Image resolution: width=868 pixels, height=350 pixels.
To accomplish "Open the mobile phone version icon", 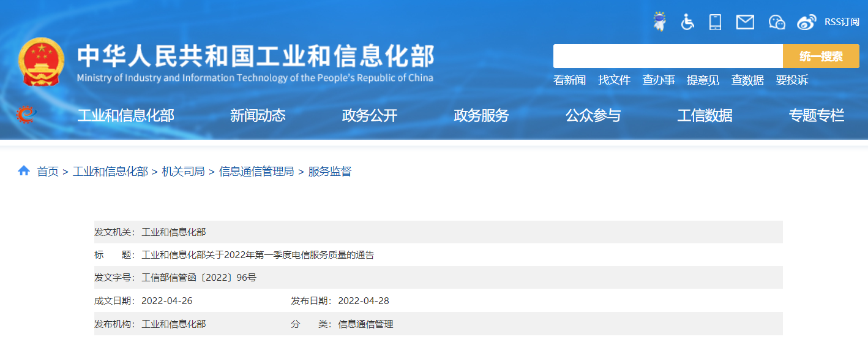I will click(x=715, y=22).
